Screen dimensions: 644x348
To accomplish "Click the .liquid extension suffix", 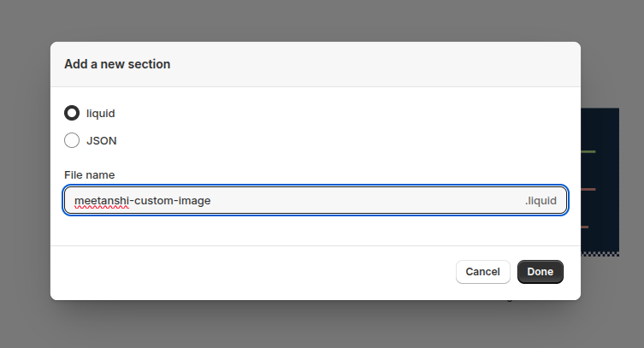I will pos(541,201).
